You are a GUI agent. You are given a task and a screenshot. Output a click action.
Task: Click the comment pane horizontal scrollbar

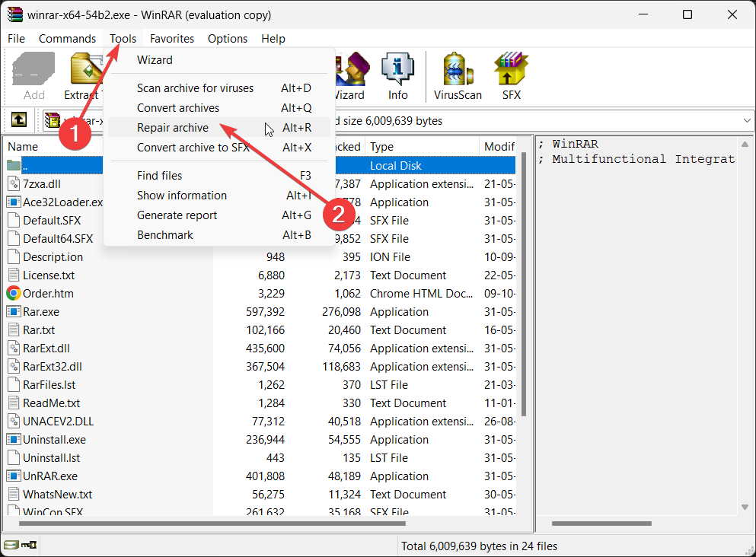pos(601,524)
